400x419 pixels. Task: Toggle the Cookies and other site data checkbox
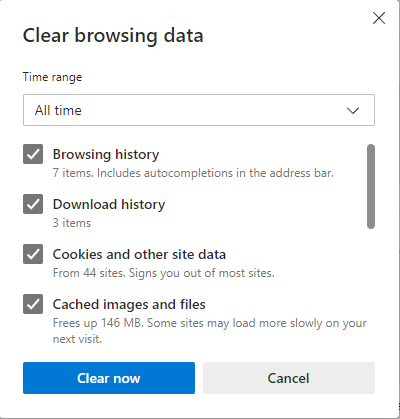tap(33, 254)
